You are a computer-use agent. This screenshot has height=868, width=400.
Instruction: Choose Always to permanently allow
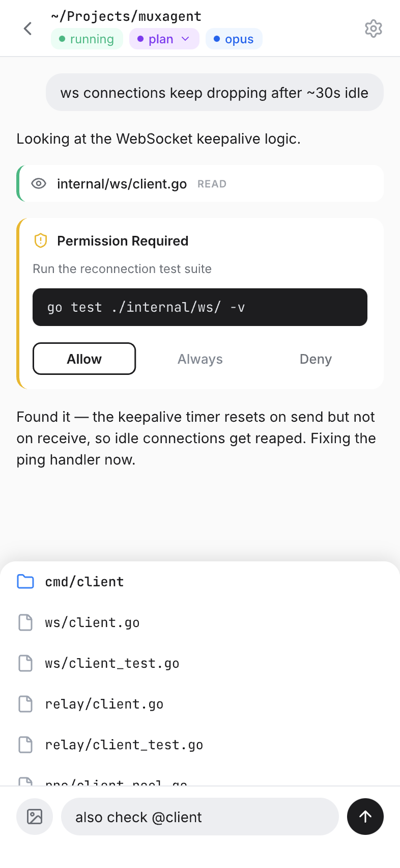point(200,359)
